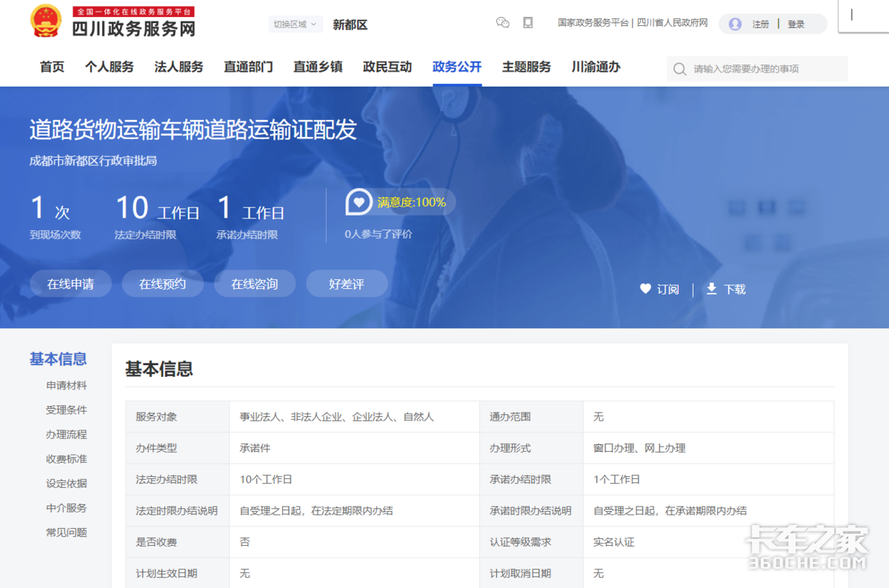The height and width of the screenshot is (588, 889).
Task: Click the heart icon next to 订阅
Action: [x=645, y=289]
